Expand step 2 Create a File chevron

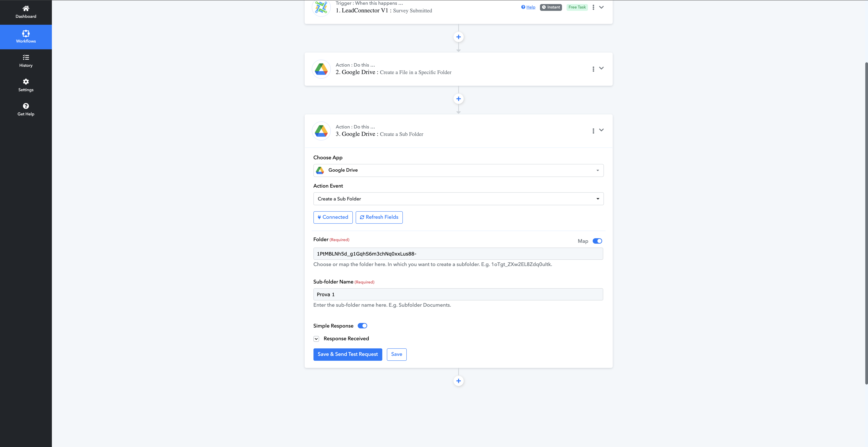click(601, 68)
